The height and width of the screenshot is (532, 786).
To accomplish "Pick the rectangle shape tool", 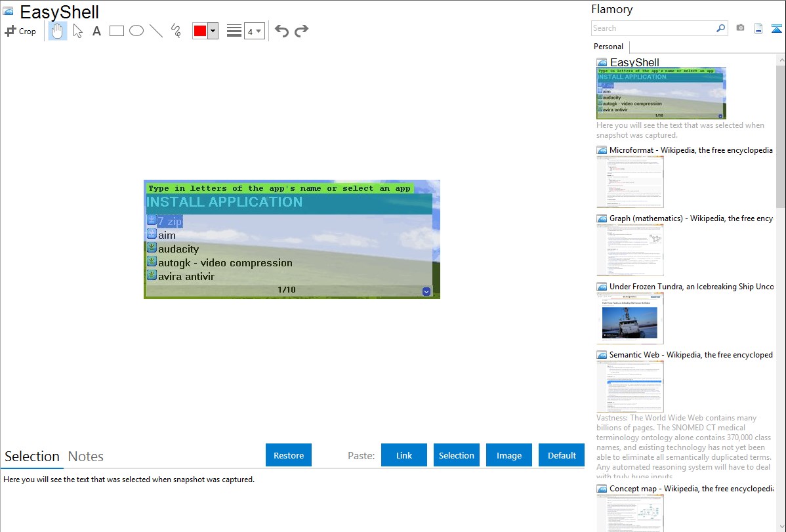I will [x=116, y=31].
